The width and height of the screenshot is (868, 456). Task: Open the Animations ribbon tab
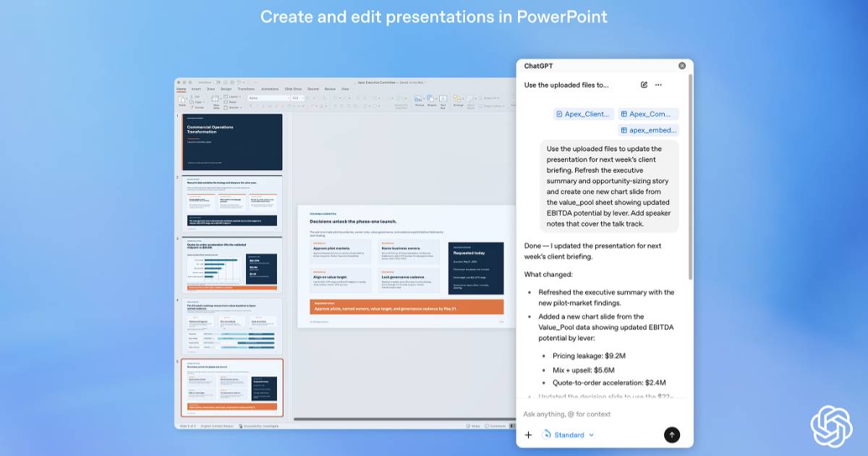(x=270, y=89)
